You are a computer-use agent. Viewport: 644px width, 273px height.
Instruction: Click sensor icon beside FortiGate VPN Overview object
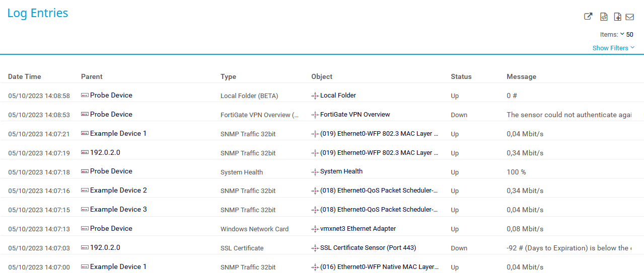[x=315, y=115]
